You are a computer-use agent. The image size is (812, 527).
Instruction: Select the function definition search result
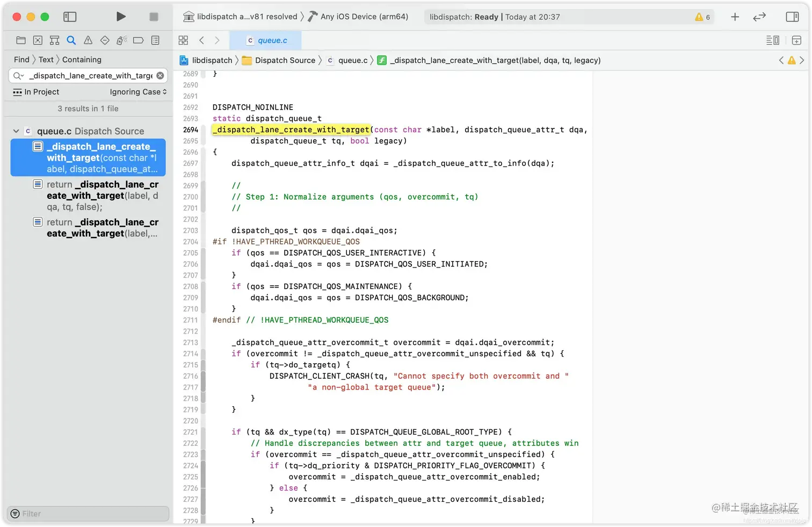[x=88, y=158]
